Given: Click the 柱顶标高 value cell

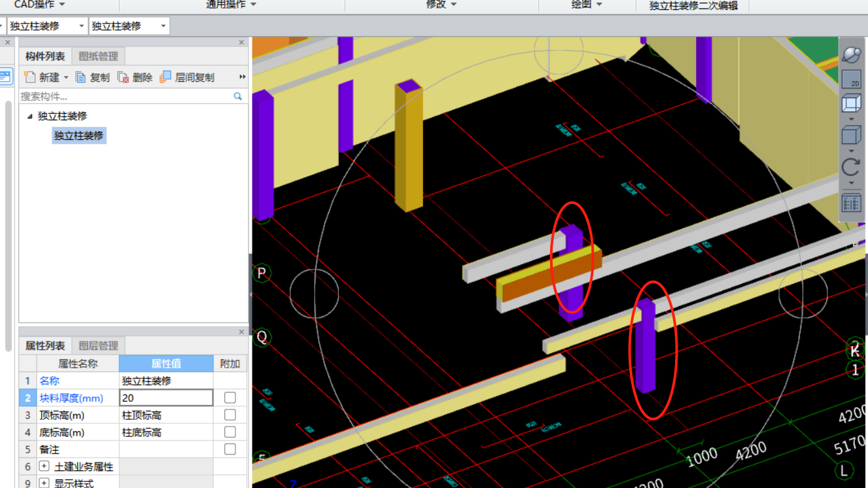Looking at the screenshot, I should point(166,415).
